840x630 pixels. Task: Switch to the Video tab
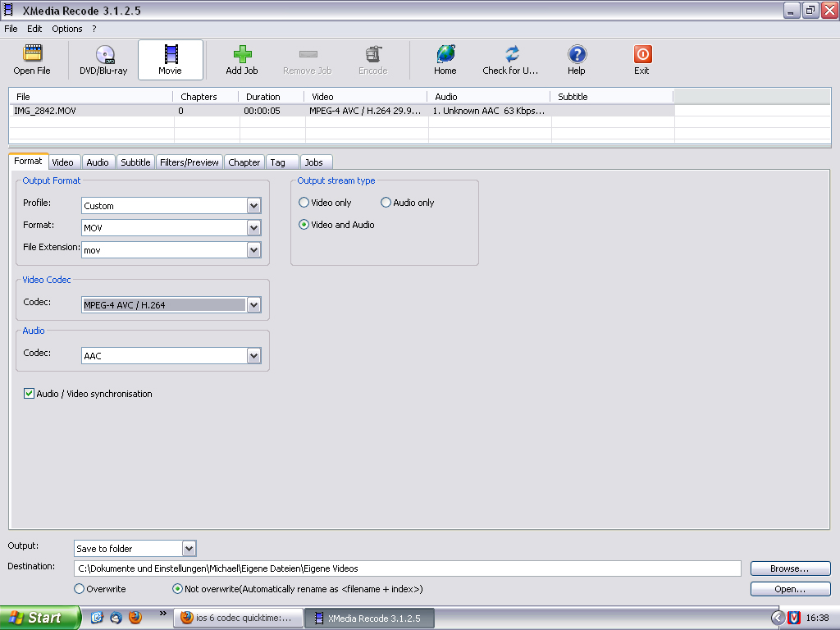point(62,162)
